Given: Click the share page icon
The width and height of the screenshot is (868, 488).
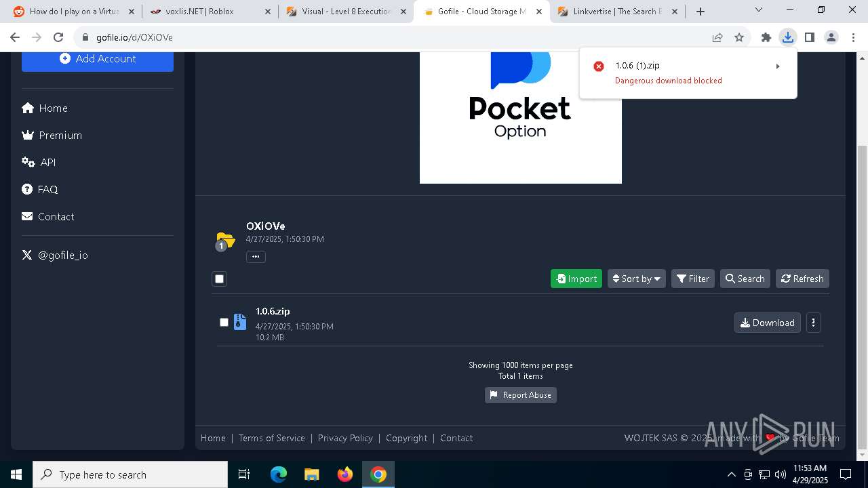Looking at the screenshot, I should point(717,38).
